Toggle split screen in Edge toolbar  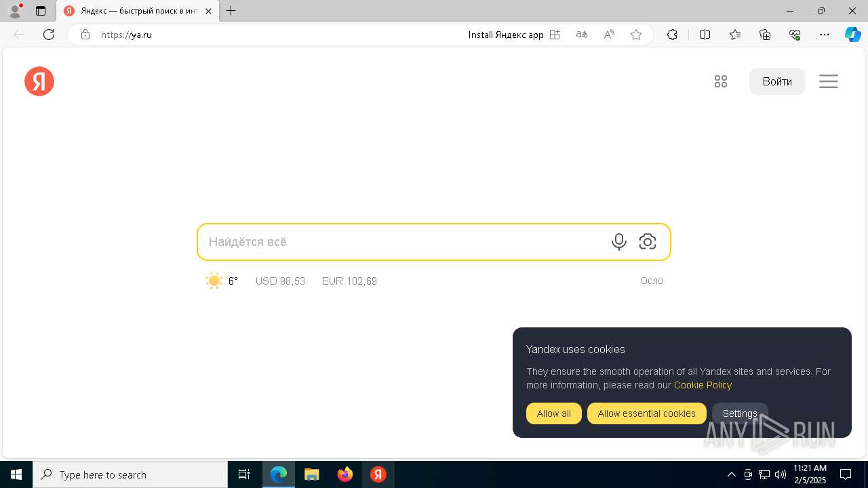tap(705, 35)
